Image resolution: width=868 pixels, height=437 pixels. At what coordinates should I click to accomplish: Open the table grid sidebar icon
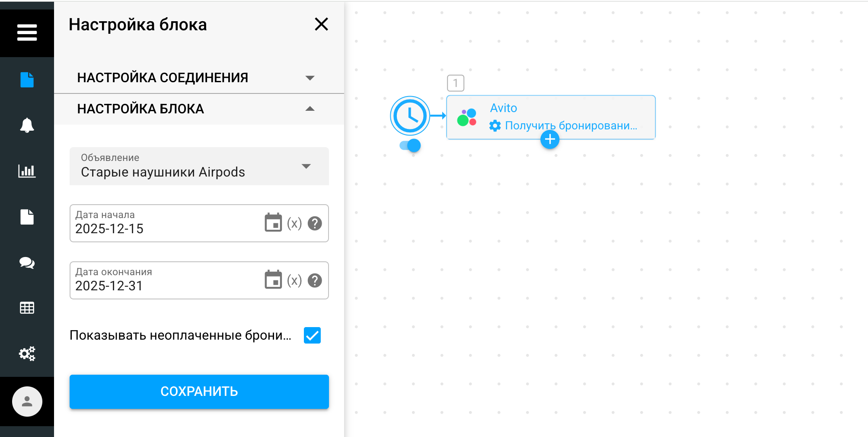pyautogui.click(x=27, y=308)
